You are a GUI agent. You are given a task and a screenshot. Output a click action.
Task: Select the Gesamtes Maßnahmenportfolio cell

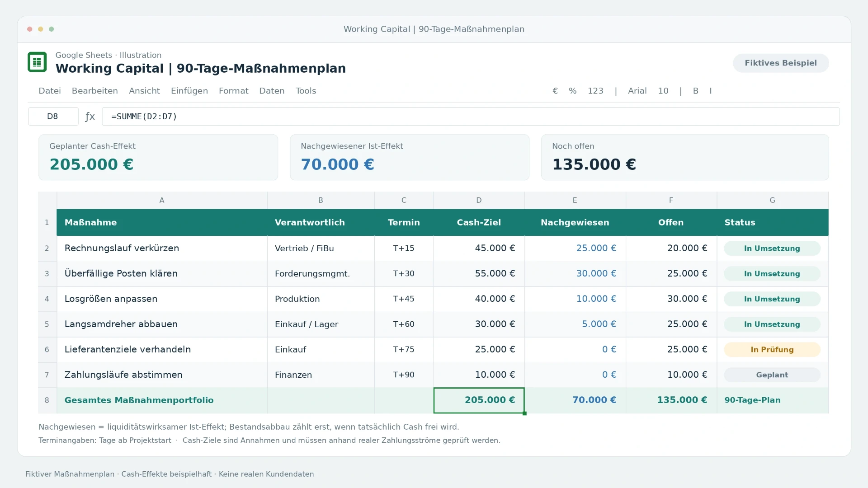pyautogui.click(x=162, y=400)
